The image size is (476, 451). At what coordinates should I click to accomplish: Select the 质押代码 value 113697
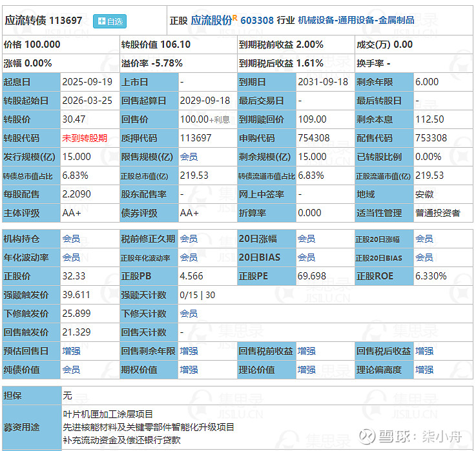click(x=196, y=138)
